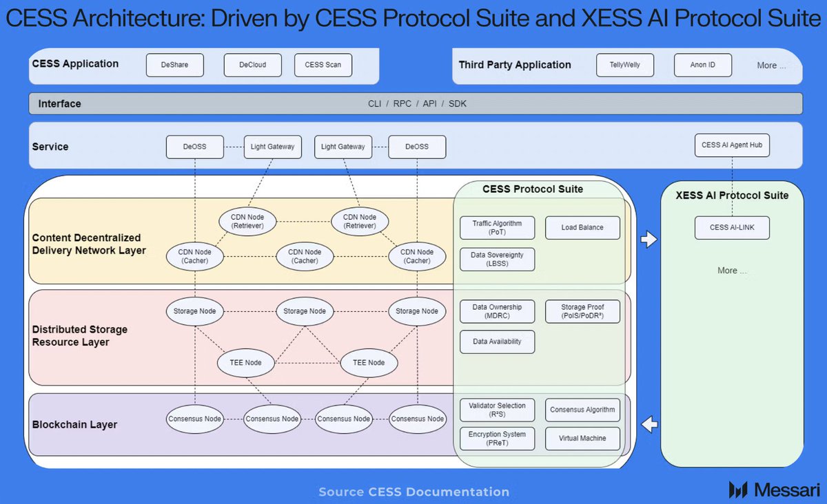Click the Blockchain Layer label
827x504 pixels.
coord(74,425)
